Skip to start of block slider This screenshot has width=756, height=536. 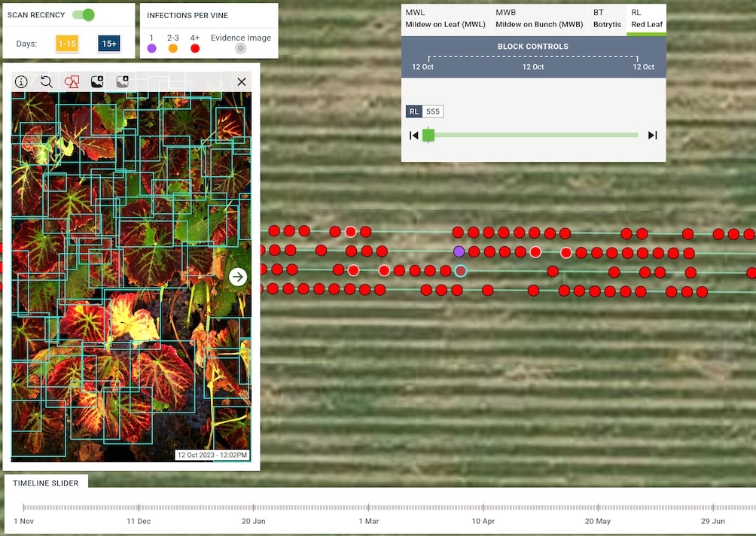click(x=413, y=136)
